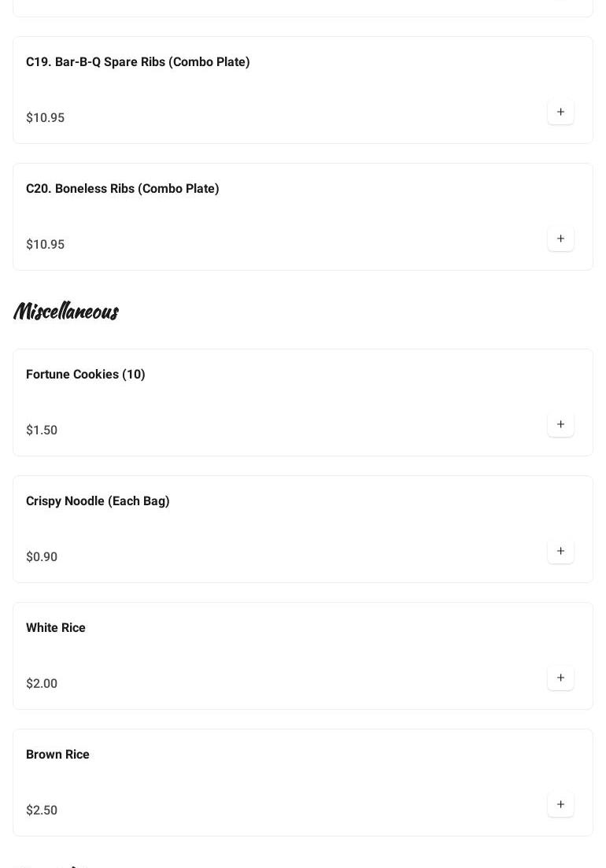Image resolution: width=606 pixels, height=868 pixels.
Task: Open C20. Boneless Ribs item title
Action: click(123, 189)
